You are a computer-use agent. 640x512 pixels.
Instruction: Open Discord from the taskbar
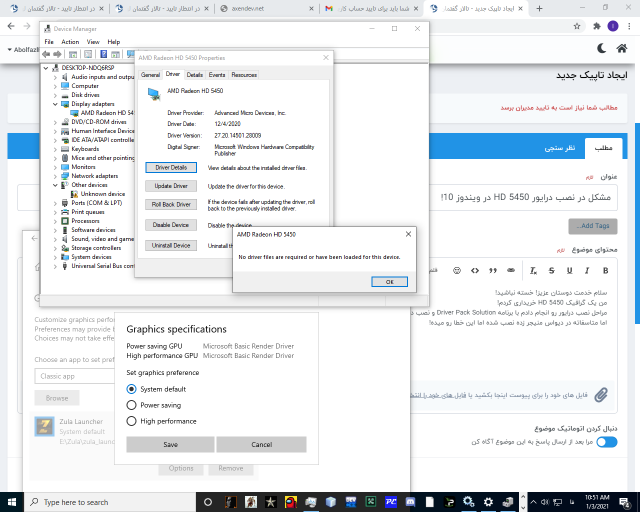(x=410, y=502)
